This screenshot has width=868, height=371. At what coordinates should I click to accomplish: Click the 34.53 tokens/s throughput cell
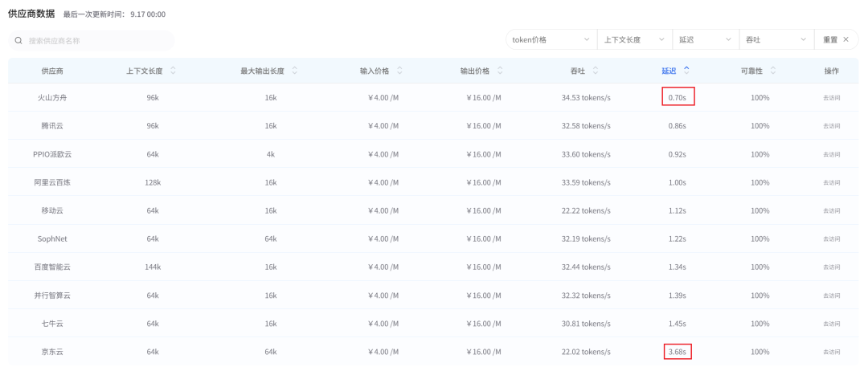coord(586,98)
